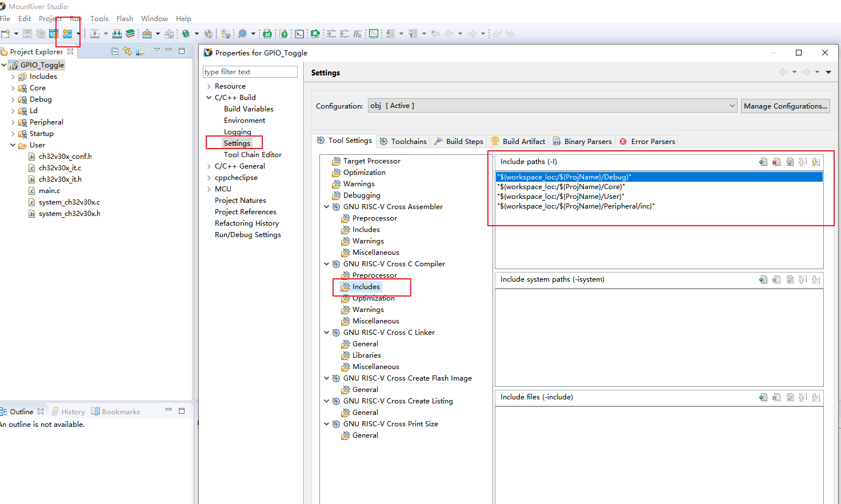Expand the Resource properties node
This screenshot has width=841, height=504.
point(209,86)
